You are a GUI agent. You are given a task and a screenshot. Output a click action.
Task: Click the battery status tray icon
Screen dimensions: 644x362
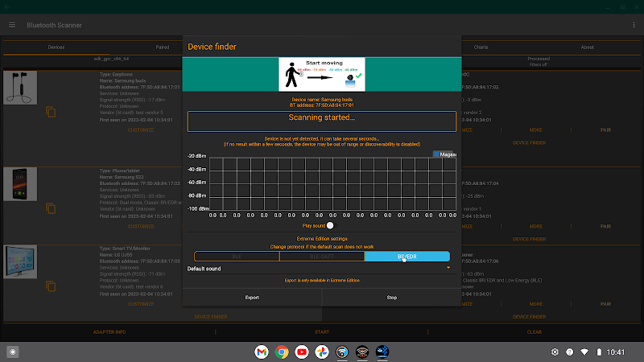(599, 352)
